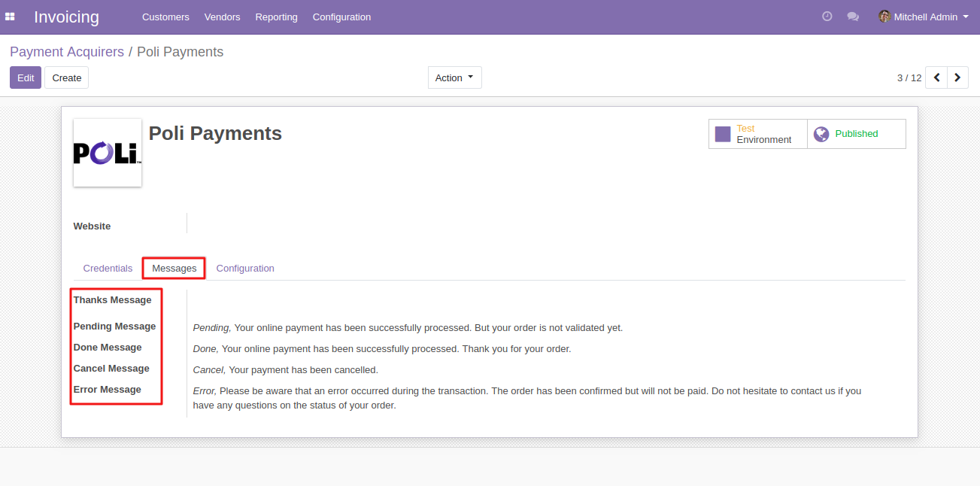Click the Done Message label
Image resolution: width=980 pixels, height=486 pixels.
(108, 347)
